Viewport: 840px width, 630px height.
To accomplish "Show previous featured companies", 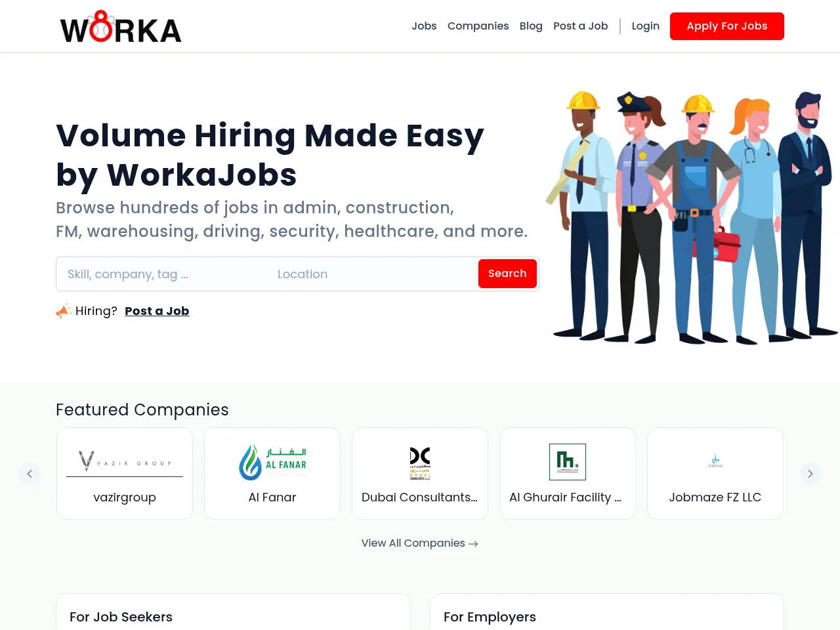I will click(30, 474).
